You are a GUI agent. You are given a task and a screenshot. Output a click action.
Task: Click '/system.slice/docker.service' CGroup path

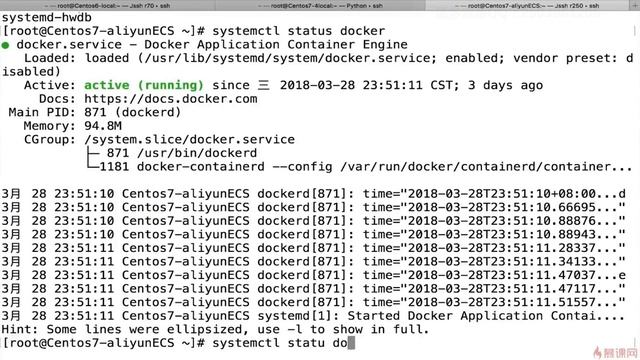coord(189,140)
